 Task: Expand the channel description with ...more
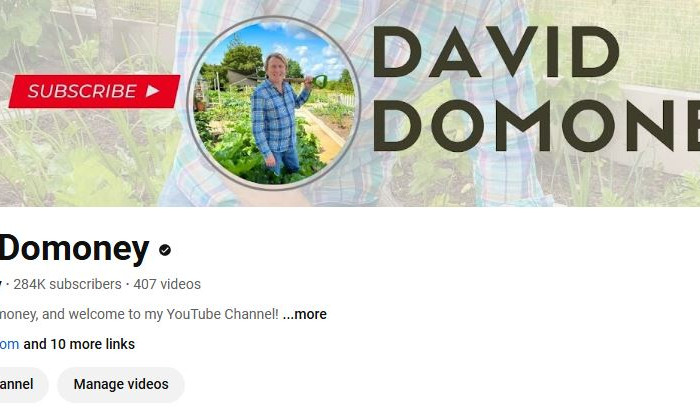pos(304,314)
